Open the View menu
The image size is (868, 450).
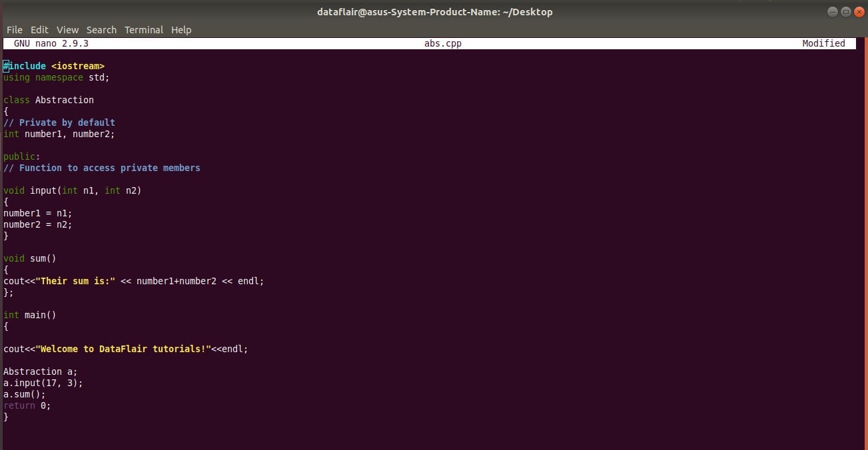click(x=67, y=29)
